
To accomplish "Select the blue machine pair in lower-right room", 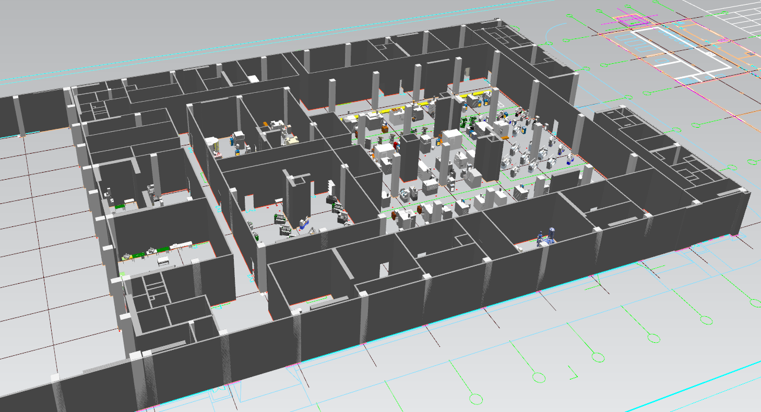I will click(x=546, y=236).
